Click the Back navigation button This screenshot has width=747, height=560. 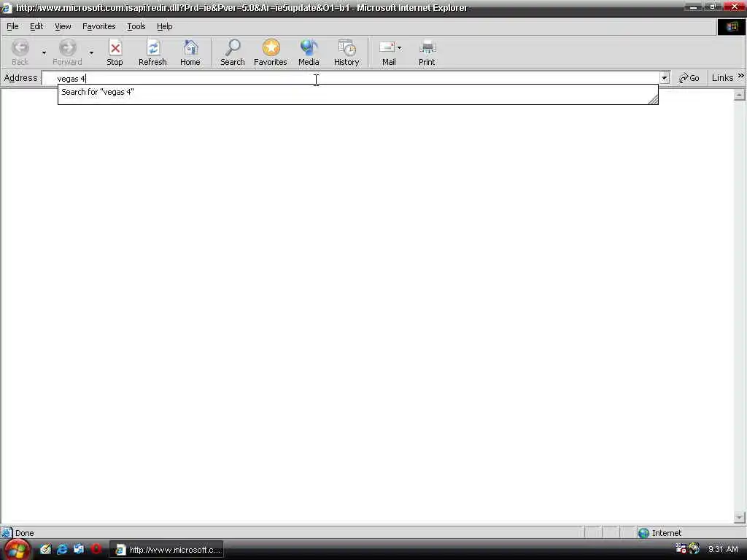click(x=20, y=52)
